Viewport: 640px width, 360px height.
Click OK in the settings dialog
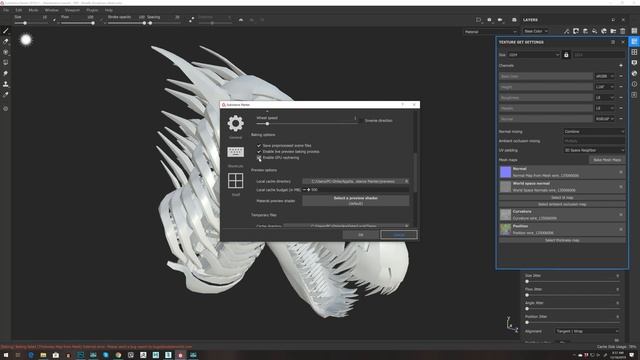pos(360,235)
